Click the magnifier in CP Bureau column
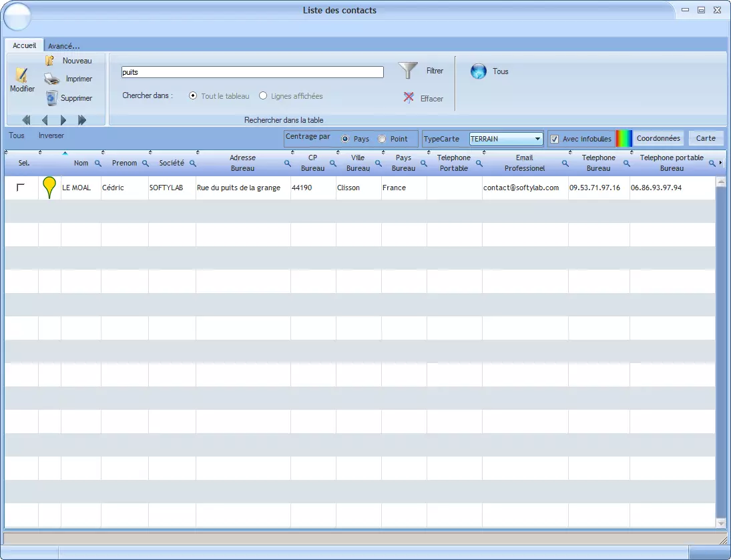Viewport: 731px width, 560px height. [x=333, y=164]
